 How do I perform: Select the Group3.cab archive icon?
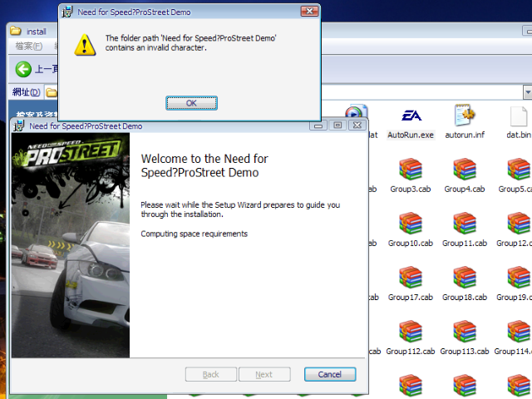pyautogui.click(x=411, y=169)
